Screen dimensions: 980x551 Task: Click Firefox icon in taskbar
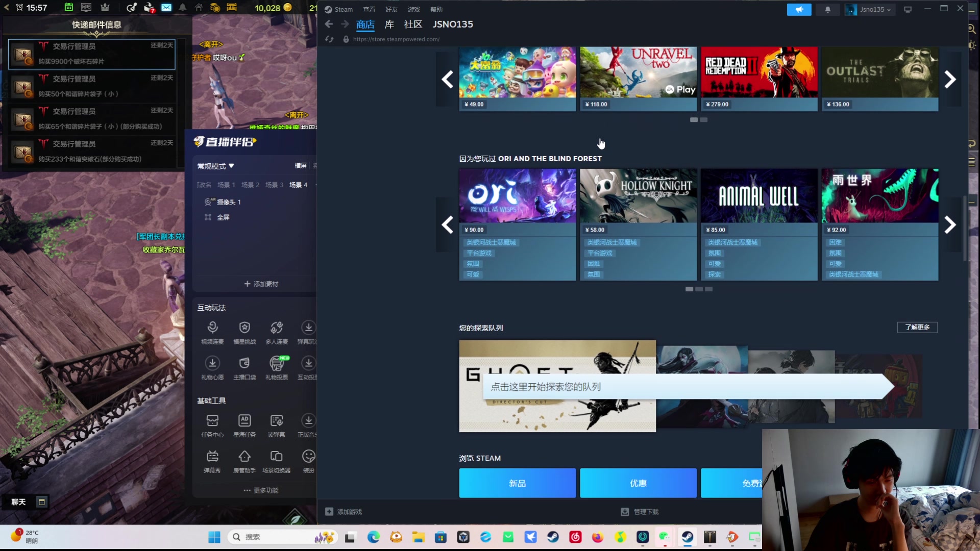coord(598,537)
